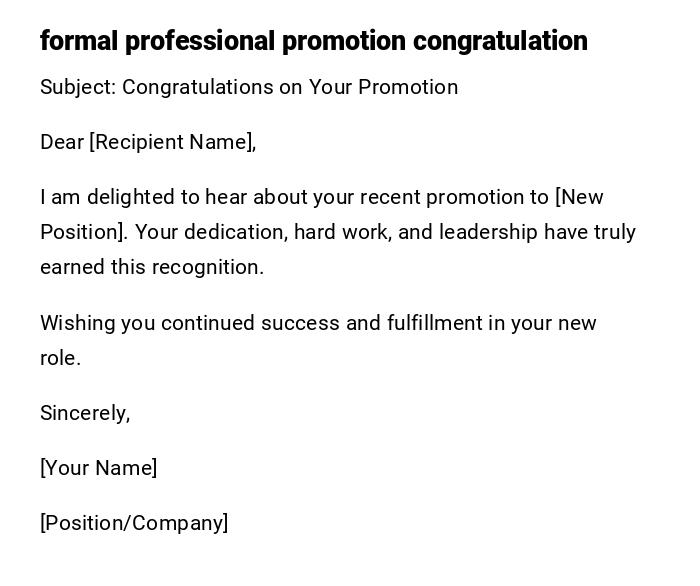Select the '[Recipient Name]' placeholder
Image resolution: width=700 pixels, height=586 pixels.
[x=172, y=142]
